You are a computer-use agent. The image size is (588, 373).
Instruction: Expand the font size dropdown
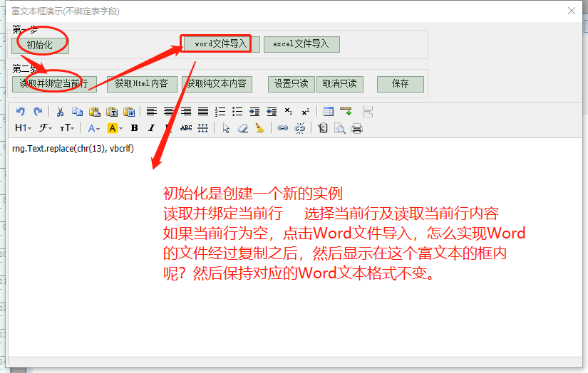coord(67,128)
